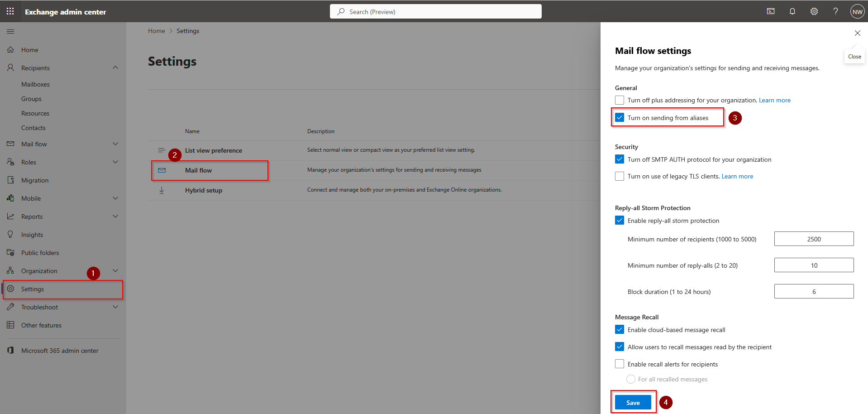This screenshot has height=414, width=868.
Task: Enable use of legacy TLS clients
Action: pyautogui.click(x=620, y=176)
